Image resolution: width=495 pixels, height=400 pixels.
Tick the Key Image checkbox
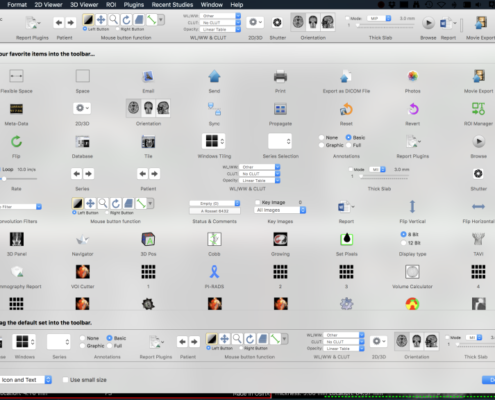[x=258, y=202]
